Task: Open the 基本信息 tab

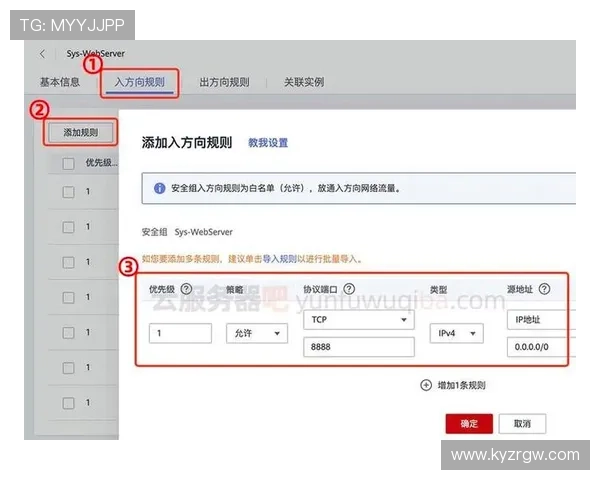Action: click(60, 82)
